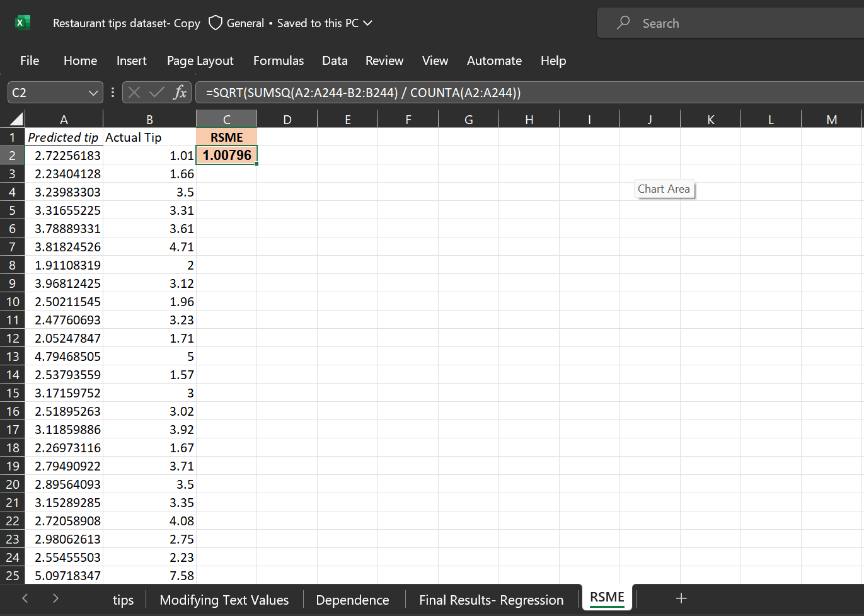This screenshot has height=616, width=864.
Task: Click the Search box in title bar
Action: tap(725, 23)
